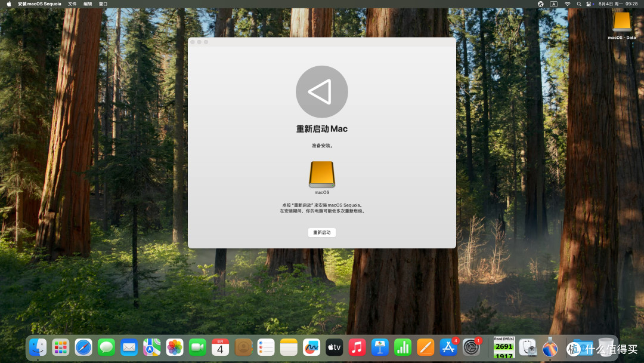Open Launchpad from the Dock
Image resolution: width=644 pixels, height=363 pixels.
tap(61, 347)
